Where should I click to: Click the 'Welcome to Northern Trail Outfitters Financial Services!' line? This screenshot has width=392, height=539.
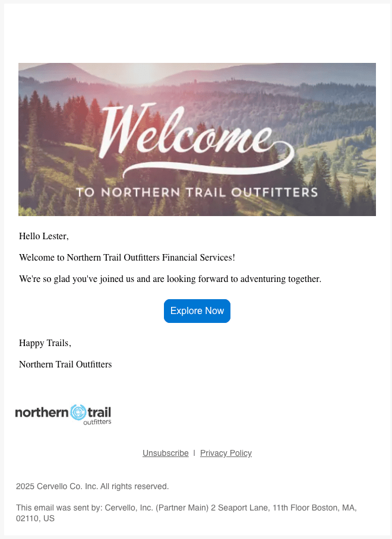tap(127, 258)
